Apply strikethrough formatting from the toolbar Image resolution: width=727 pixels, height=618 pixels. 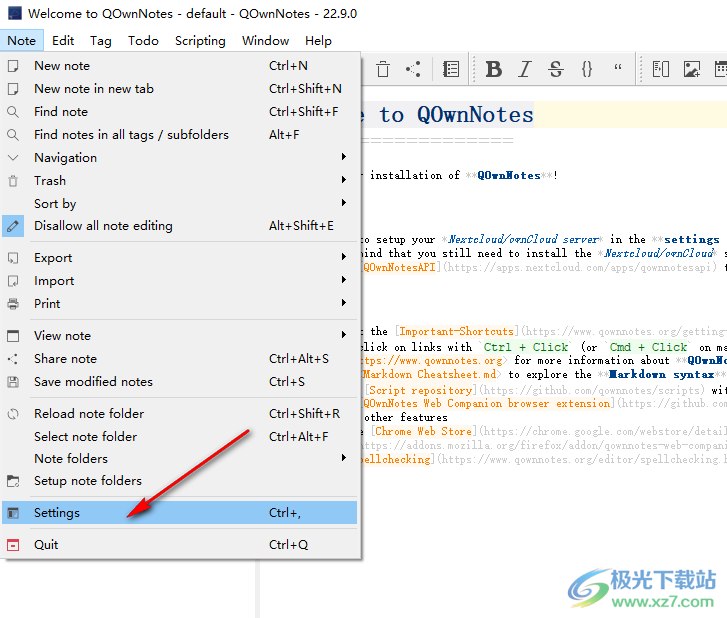556,69
